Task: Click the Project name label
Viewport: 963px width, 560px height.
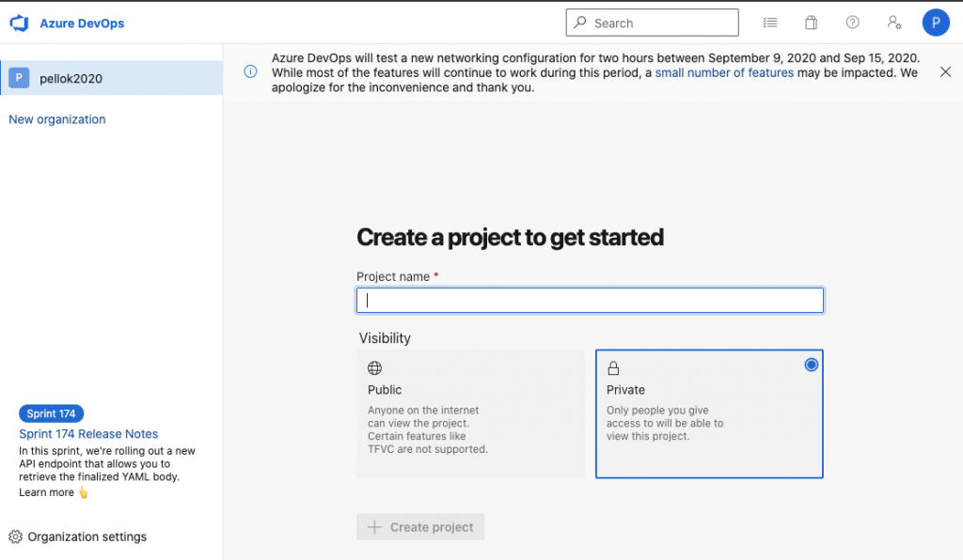Action: point(393,276)
